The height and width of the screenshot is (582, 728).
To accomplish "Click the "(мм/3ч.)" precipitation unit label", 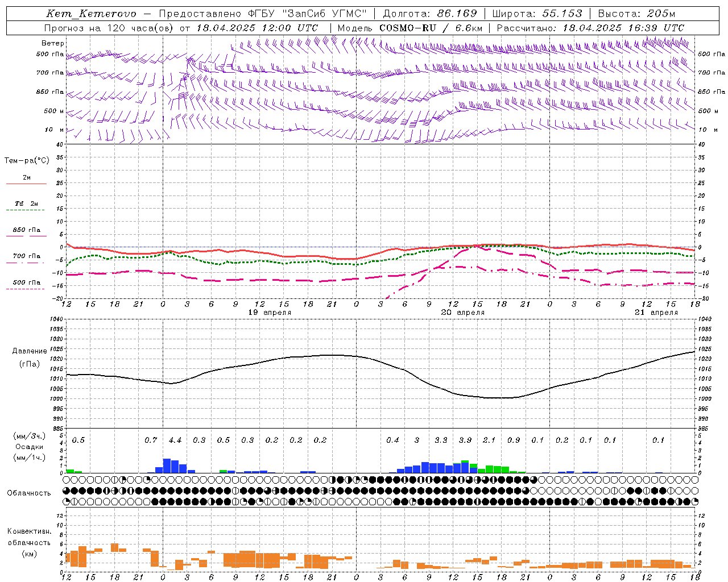I will pos(30,436).
